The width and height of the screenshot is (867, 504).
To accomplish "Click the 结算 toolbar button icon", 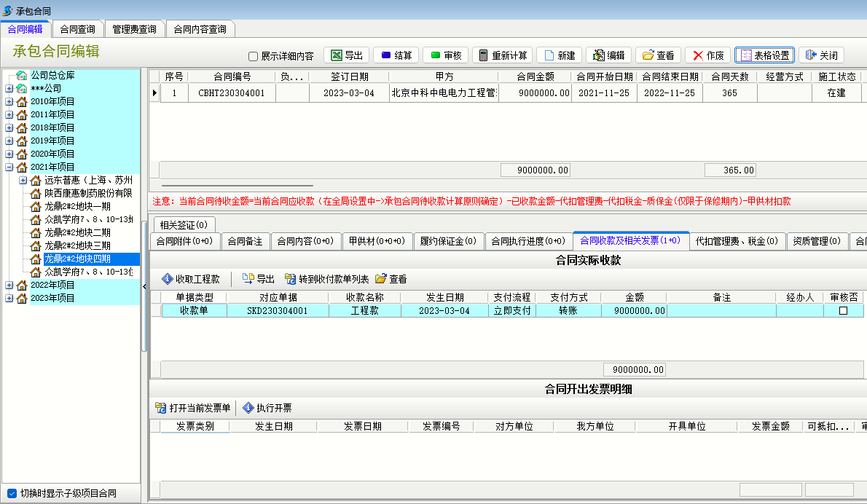I will pos(386,55).
